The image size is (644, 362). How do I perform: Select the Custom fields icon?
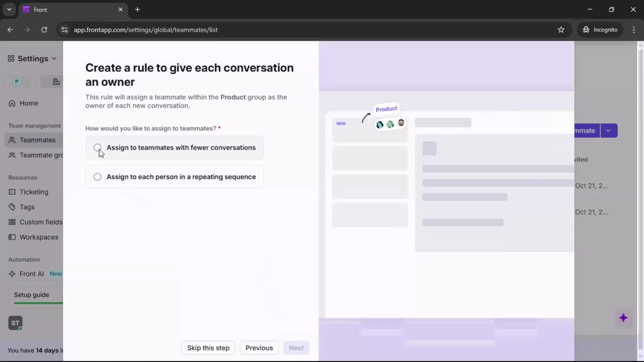[x=12, y=222]
